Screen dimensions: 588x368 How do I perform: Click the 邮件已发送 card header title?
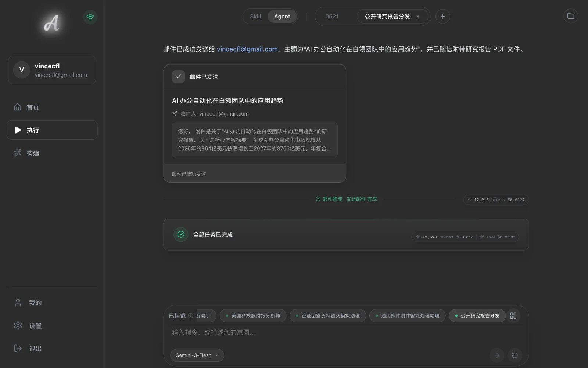pyautogui.click(x=204, y=77)
